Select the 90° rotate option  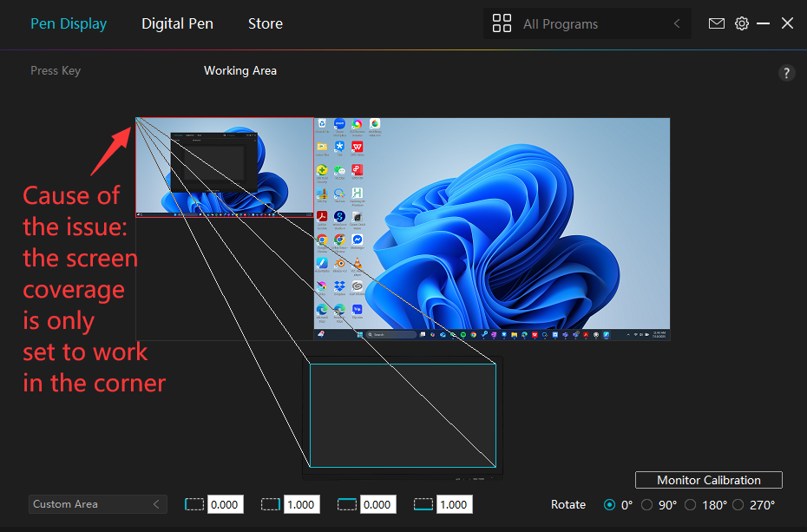[x=647, y=505]
